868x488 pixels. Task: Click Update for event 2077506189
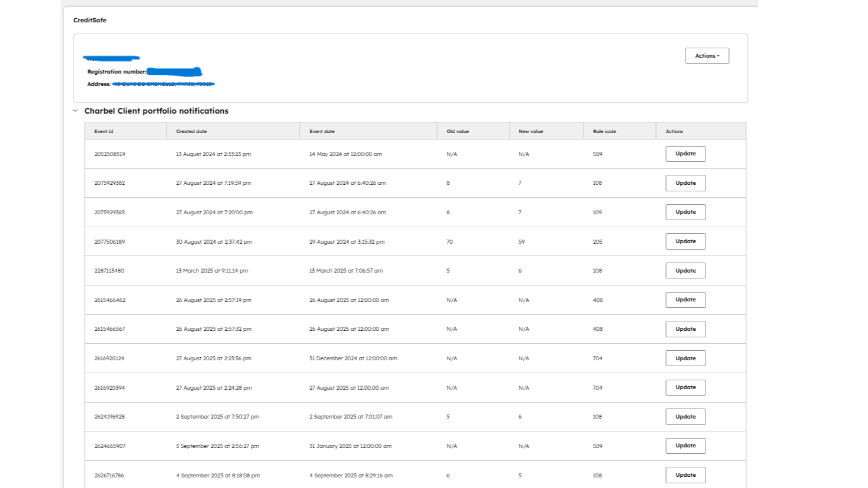[x=685, y=241]
